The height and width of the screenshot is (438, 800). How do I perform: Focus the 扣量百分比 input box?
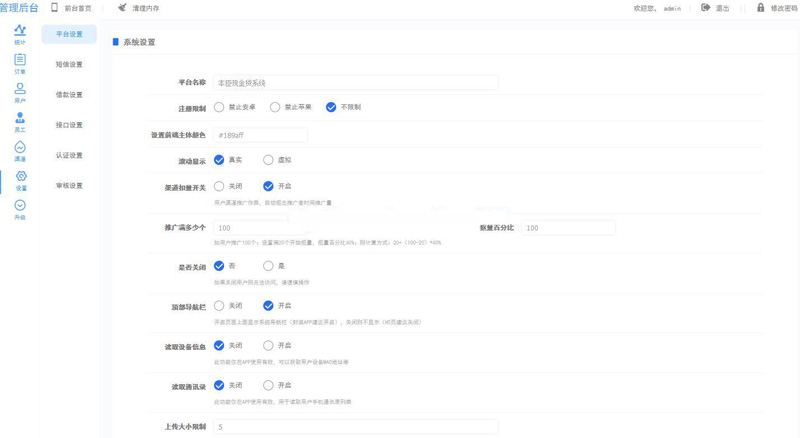pyautogui.click(x=567, y=228)
